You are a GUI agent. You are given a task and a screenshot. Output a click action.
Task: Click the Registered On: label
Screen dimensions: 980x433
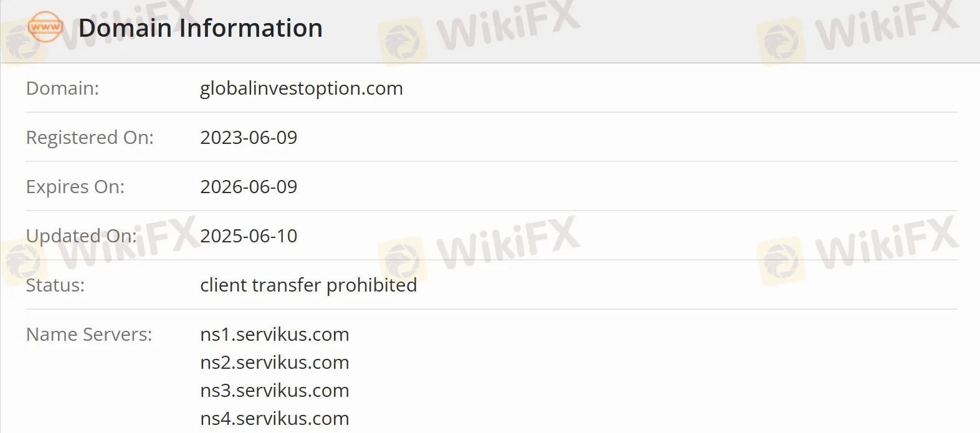point(90,138)
